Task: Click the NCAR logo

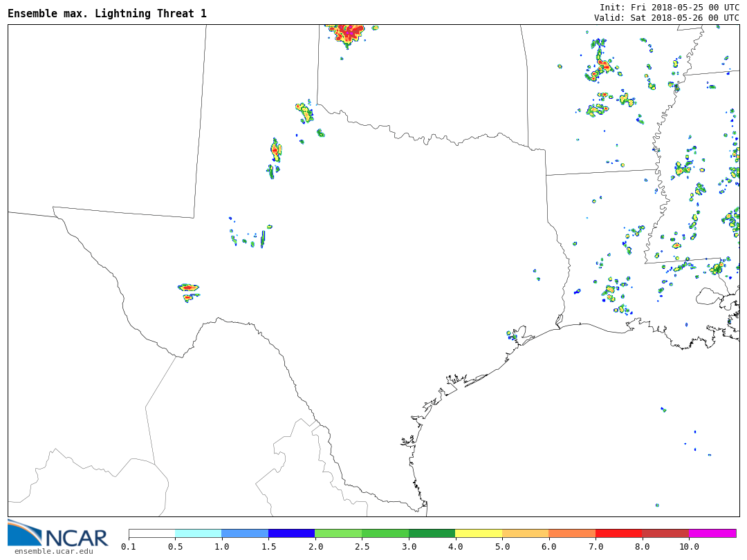Action: tap(57, 533)
